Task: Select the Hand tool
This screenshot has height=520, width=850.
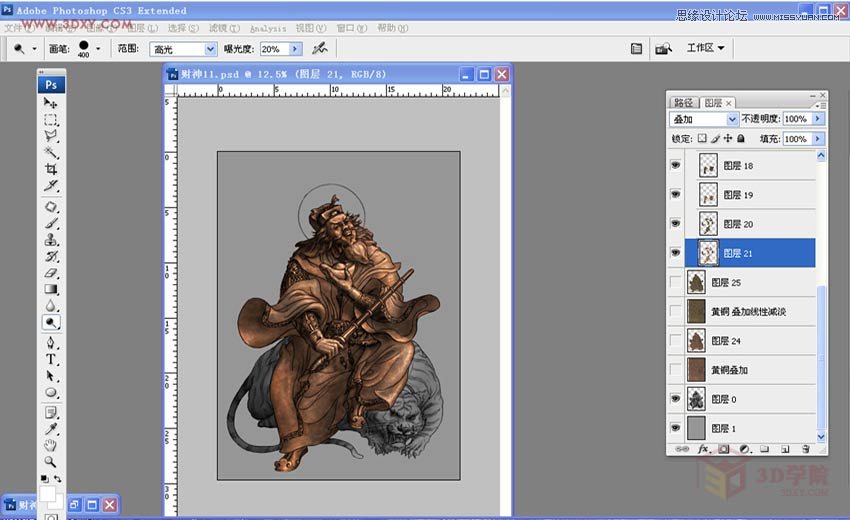Action: [x=50, y=445]
